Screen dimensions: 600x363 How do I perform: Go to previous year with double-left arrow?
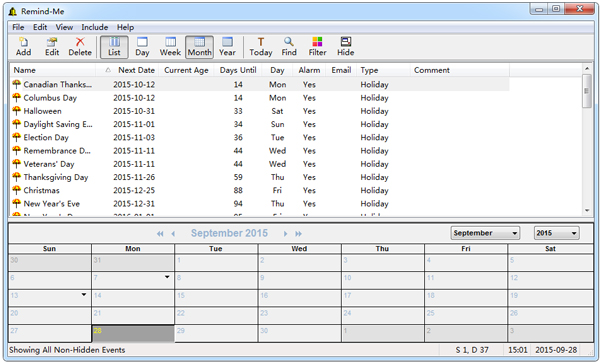[160, 234]
